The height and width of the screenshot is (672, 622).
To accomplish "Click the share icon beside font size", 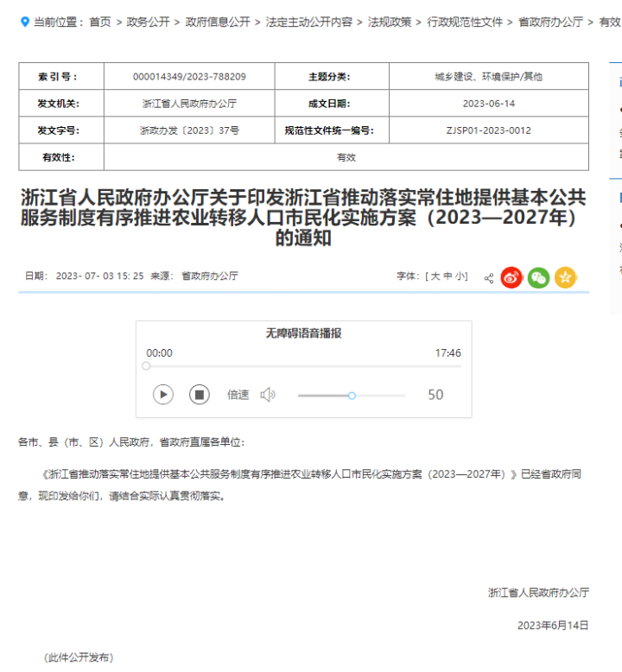I will [489, 278].
